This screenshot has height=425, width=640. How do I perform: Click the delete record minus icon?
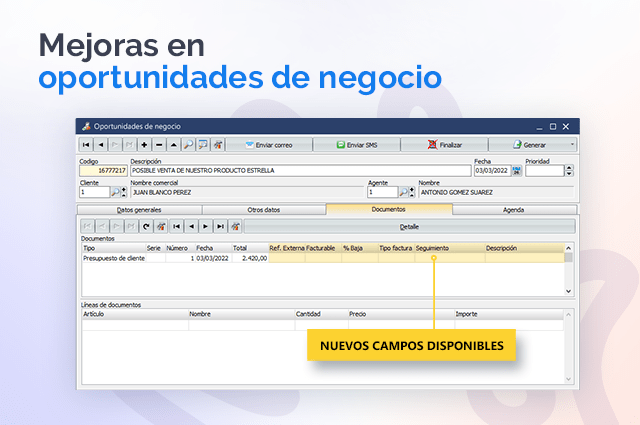click(159, 145)
